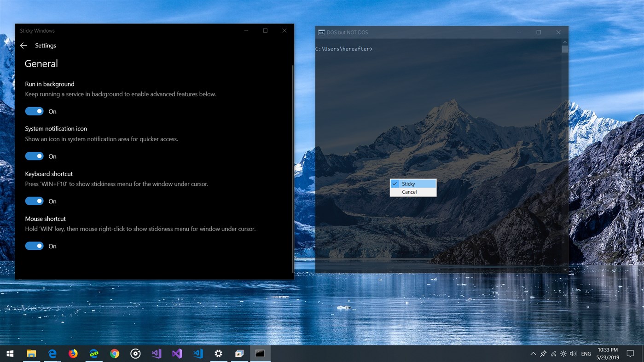Launch Google Chrome from the taskbar
This screenshot has height=362, width=644.
pyautogui.click(x=114, y=353)
